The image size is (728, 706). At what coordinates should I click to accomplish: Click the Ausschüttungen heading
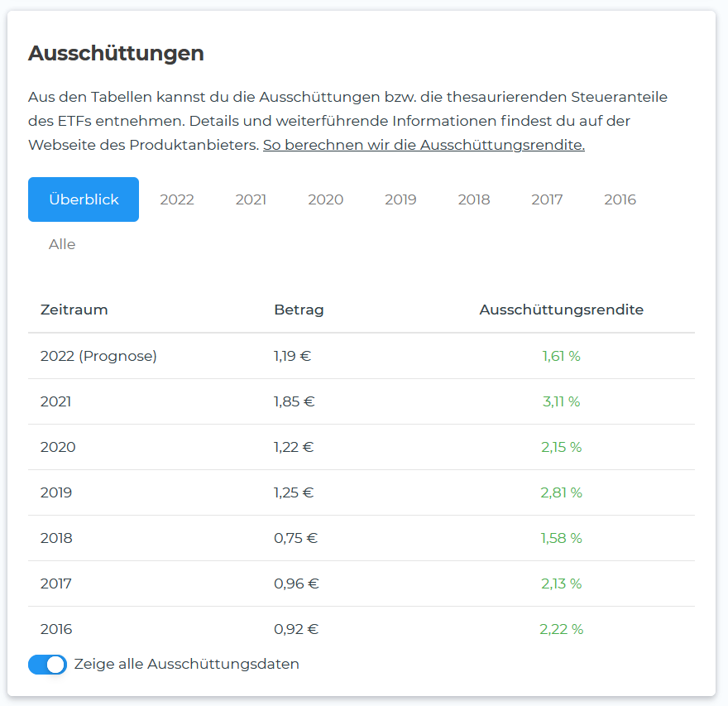(x=116, y=54)
